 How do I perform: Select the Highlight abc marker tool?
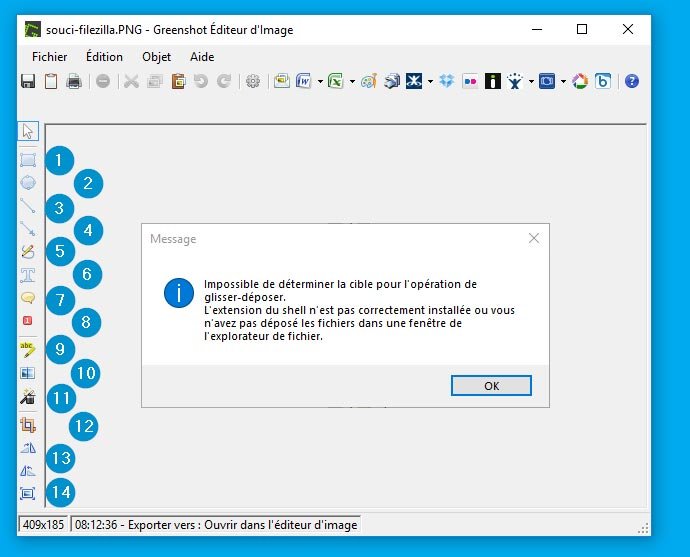[28, 350]
